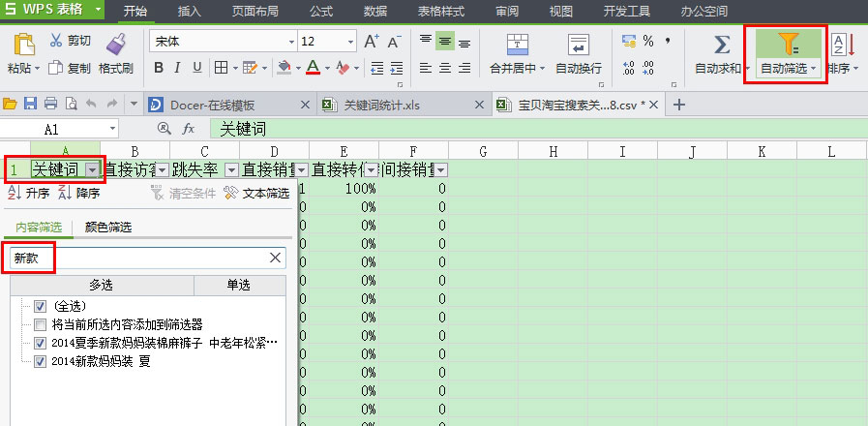Open the 跳失率 column filter dropdown
Screen dimensions: 868x426
(x=232, y=170)
